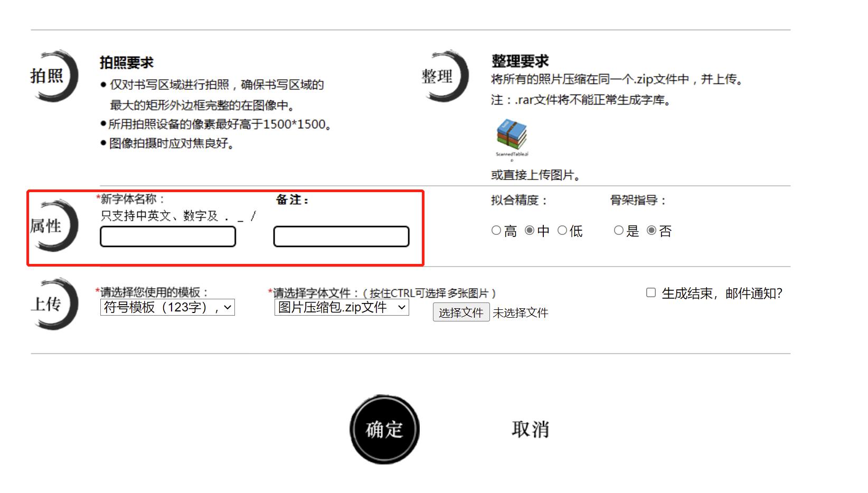Click the 备注 remarks input box
The width and height of the screenshot is (868, 493).
coord(341,237)
